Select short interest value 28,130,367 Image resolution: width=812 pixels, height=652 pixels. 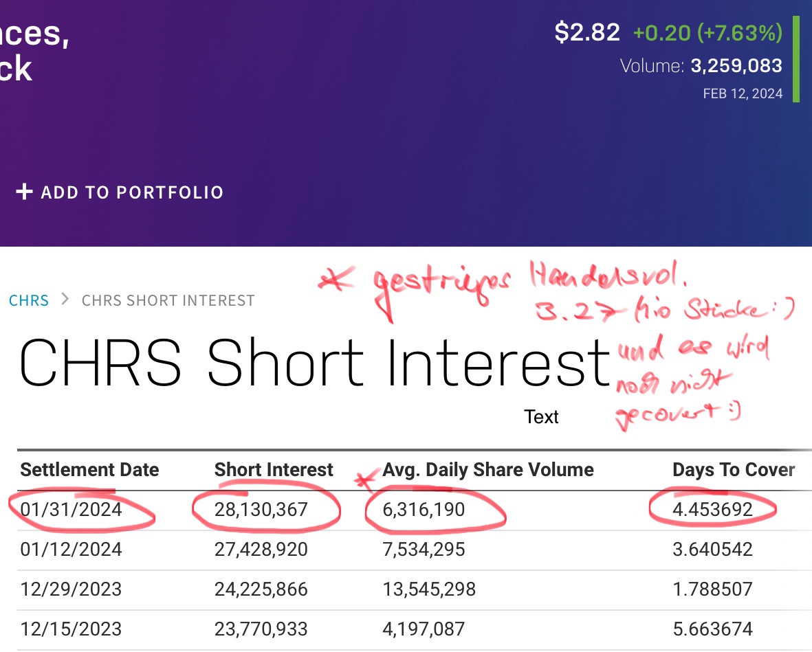pos(261,509)
